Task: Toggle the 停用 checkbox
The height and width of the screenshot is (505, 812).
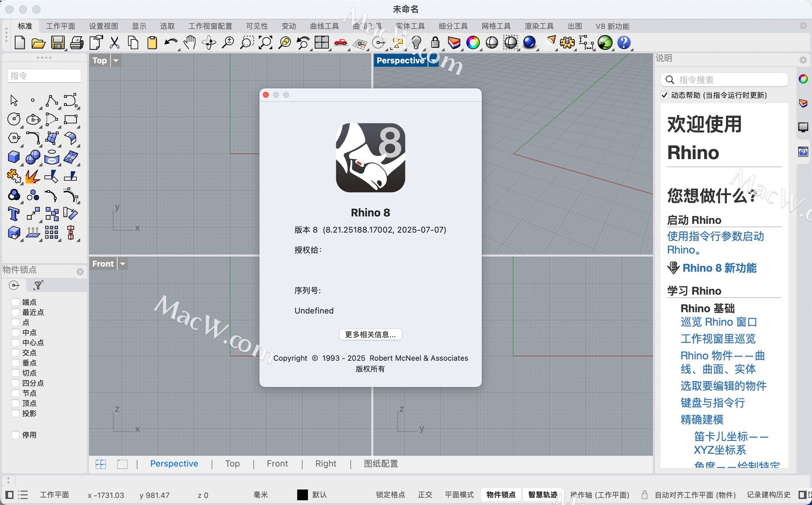Action: pyautogui.click(x=16, y=435)
